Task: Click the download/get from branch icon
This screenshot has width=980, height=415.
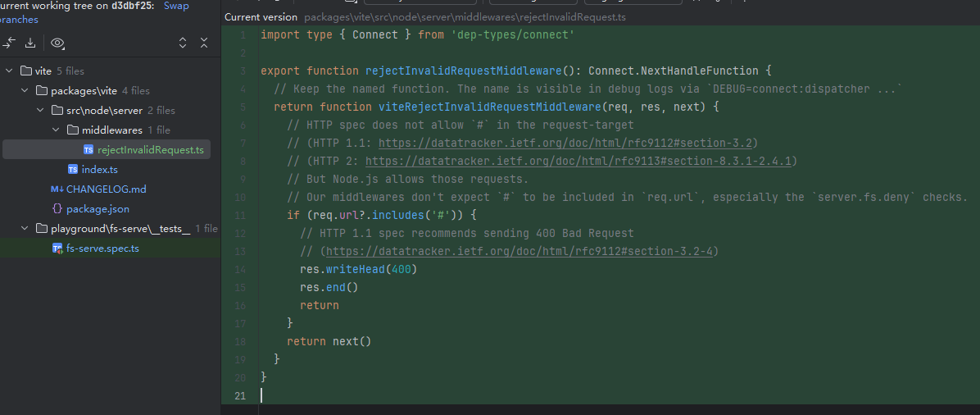Action: click(x=30, y=43)
